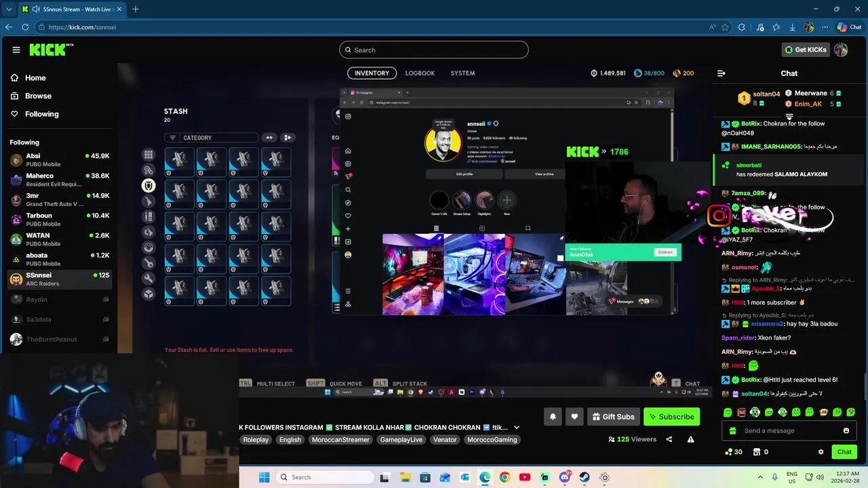Click the English language tag
Screen dimensions: 868x488
tap(290, 440)
